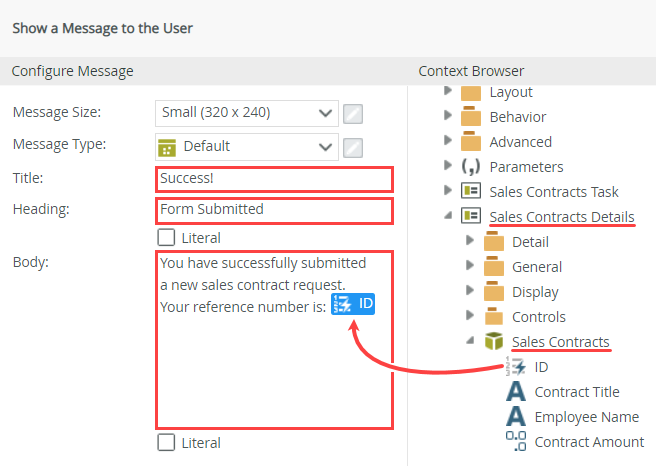Select the Detail tree label
The width and height of the screenshot is (656, 466).
point(530,242)
